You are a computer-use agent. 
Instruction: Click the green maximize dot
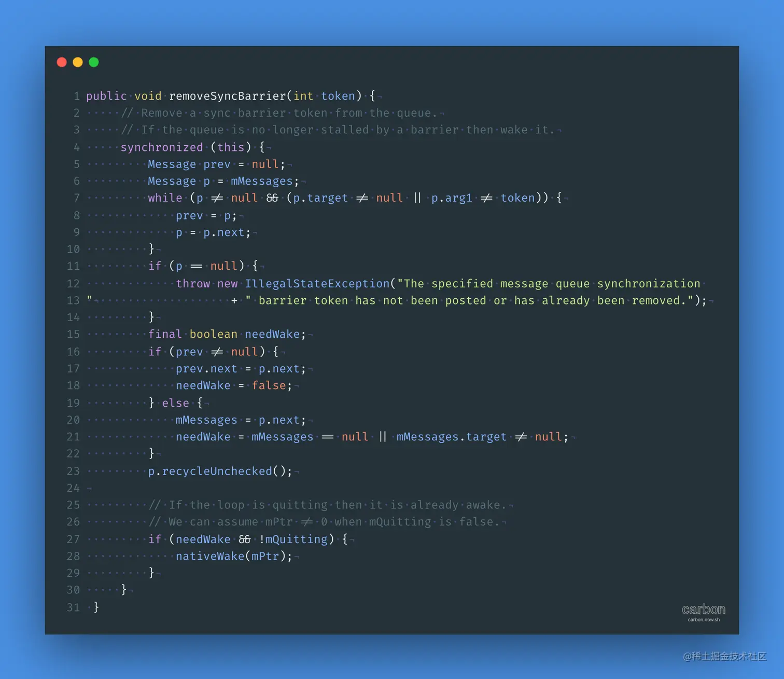coord(94,62)
